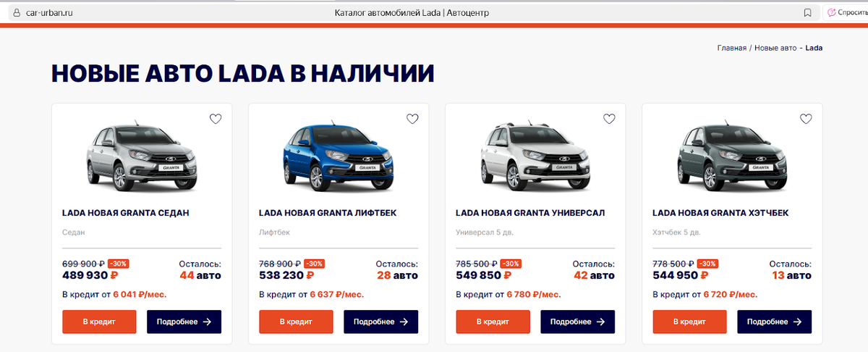Click В кредит for Granta Хэтчбек

coord(689,322)
